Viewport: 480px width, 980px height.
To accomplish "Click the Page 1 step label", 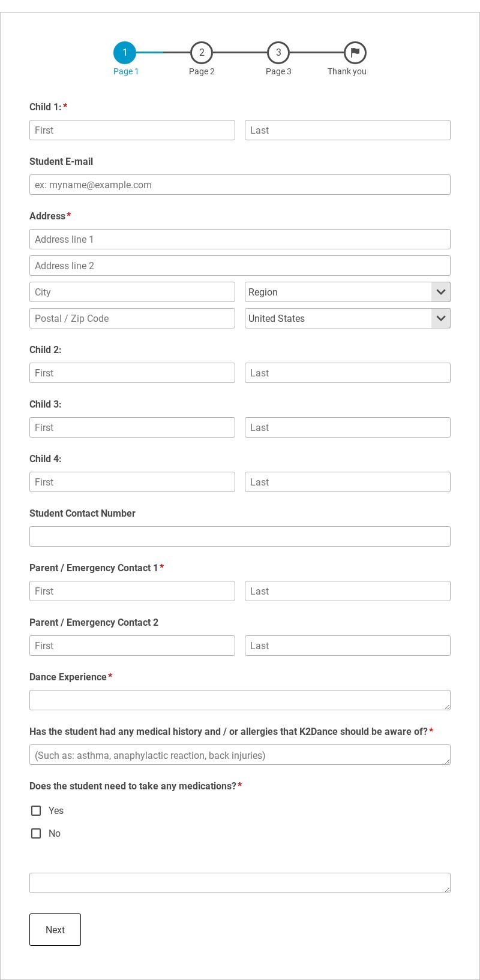I will pyautogui.click(x=126, y=71).
